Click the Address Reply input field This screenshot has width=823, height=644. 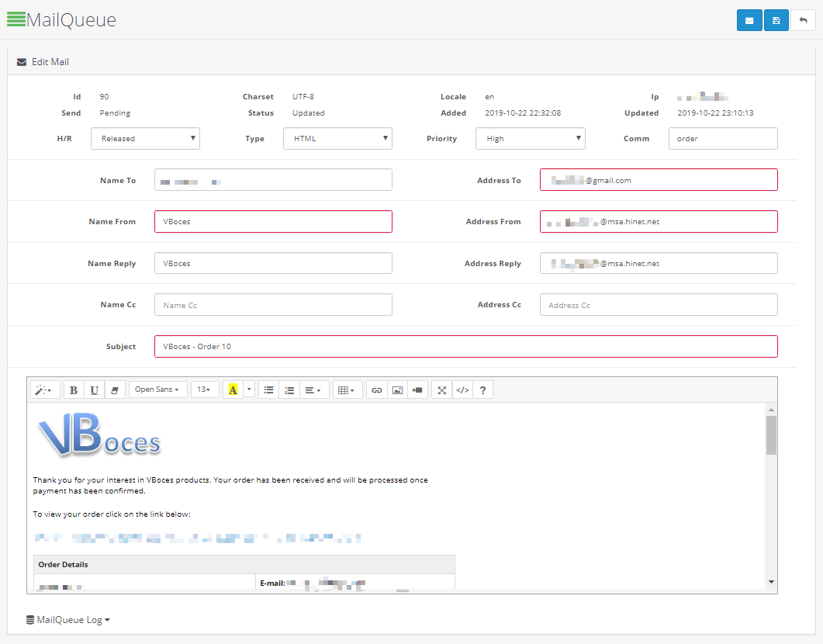[659, 264]
